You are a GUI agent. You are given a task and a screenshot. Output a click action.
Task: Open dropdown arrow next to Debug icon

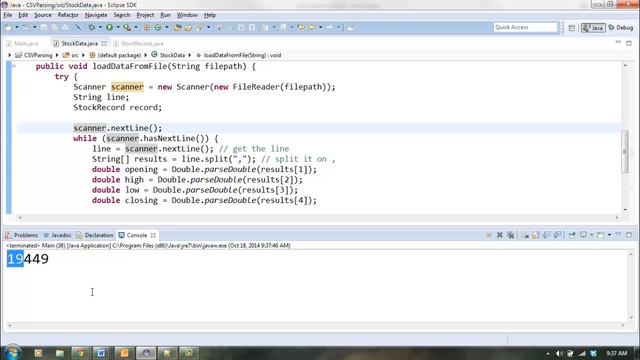point(100,27)
